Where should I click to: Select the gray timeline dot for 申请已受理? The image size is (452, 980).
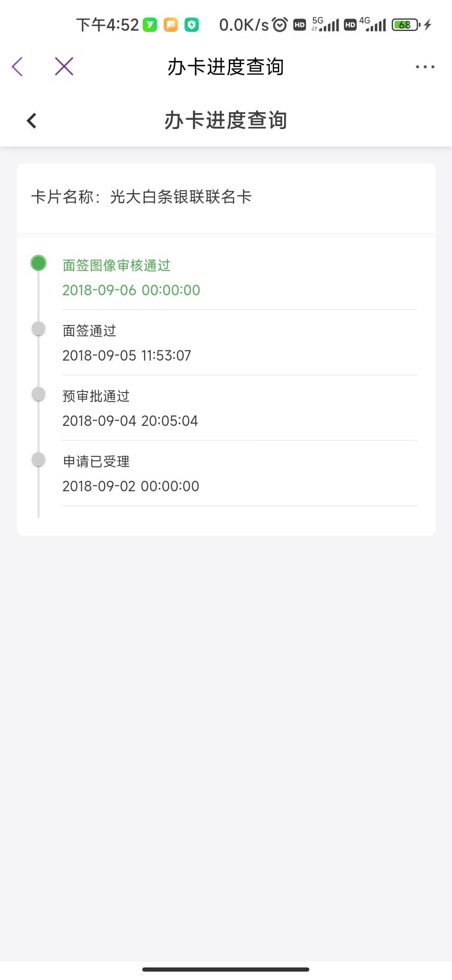[x=39, y=459]
